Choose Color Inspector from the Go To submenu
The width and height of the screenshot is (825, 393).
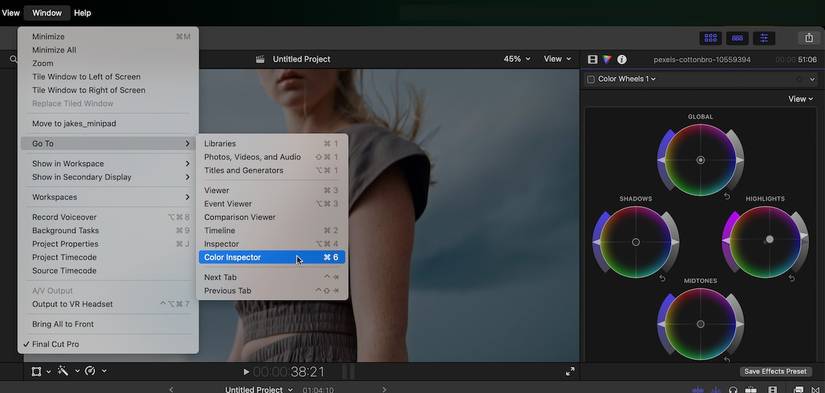[x=272, y=257]
